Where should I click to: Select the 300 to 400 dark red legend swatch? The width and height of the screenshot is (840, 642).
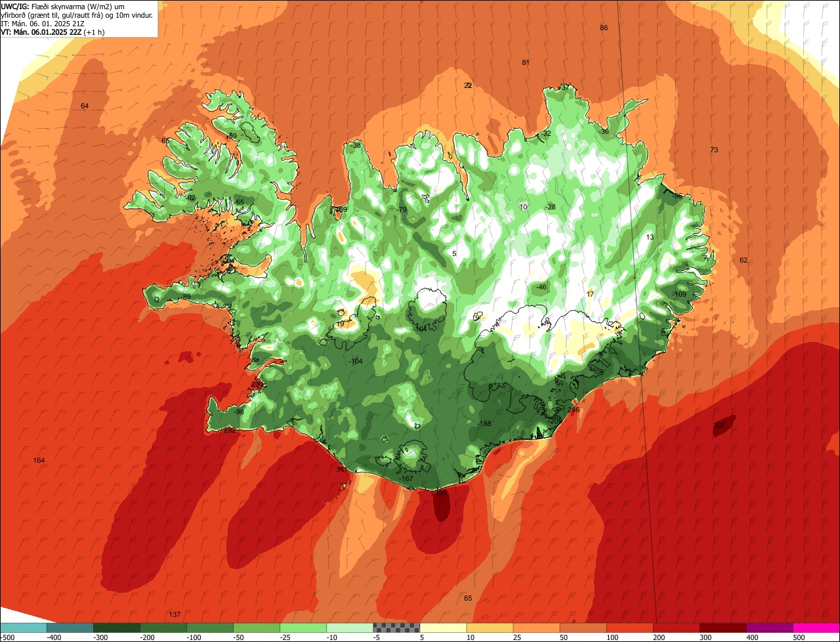[x=723, y=628]
